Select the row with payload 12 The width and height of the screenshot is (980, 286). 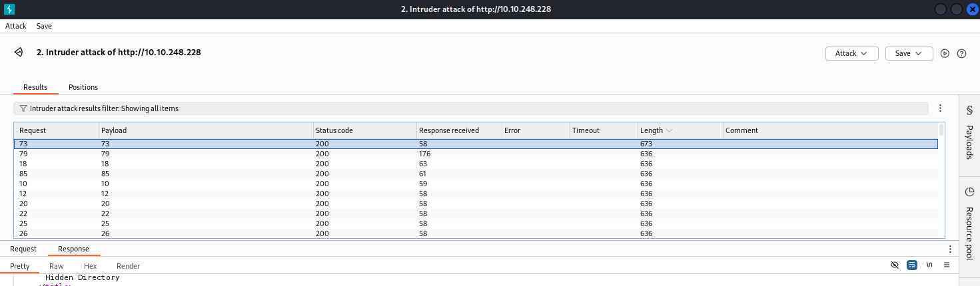476,194
